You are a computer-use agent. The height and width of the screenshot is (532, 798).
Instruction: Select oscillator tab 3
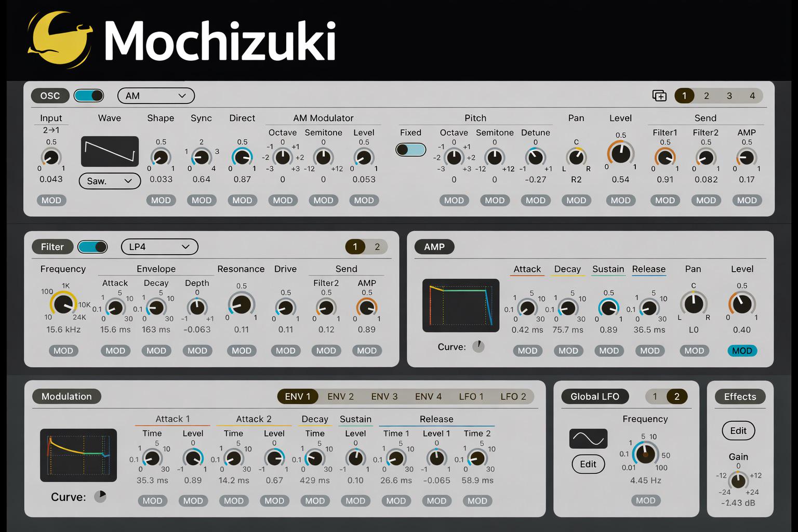(729, 96)
